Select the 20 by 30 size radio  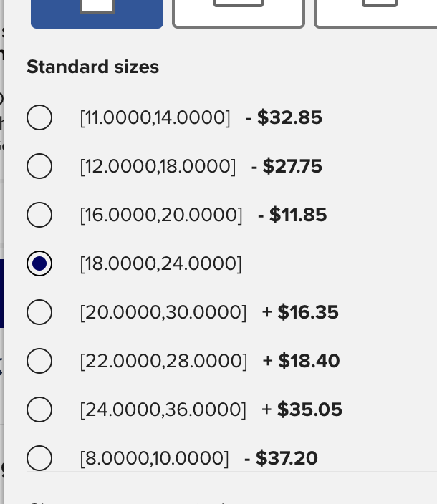[x=39, y=312]
